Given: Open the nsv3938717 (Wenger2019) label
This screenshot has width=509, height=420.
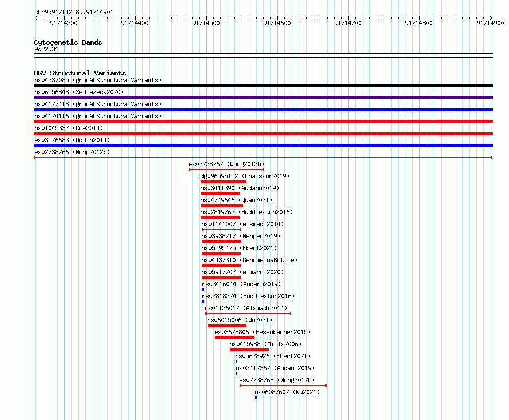Looking at the screenshot, I should coord(241,236).
